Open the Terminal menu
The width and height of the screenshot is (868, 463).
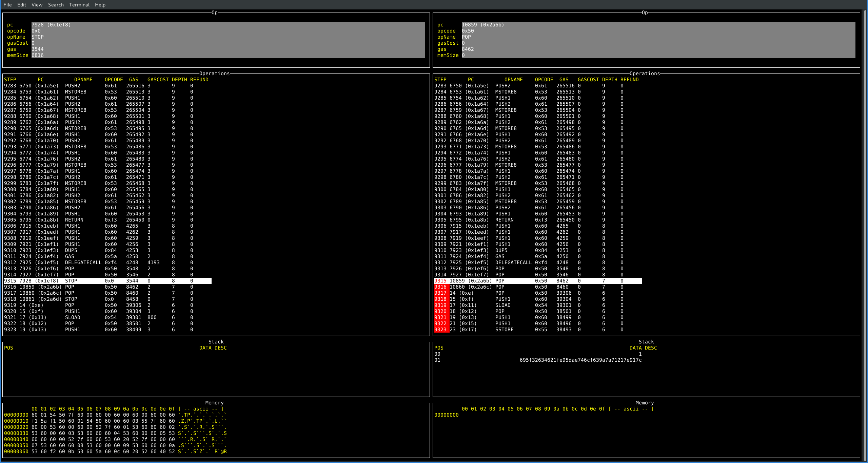coord(79,5)
